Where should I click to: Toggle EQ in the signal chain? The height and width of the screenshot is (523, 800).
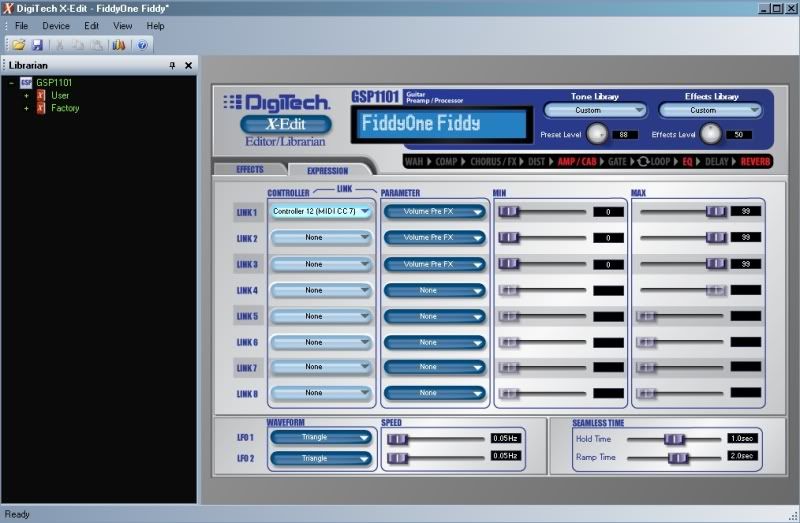coord(687,162)
